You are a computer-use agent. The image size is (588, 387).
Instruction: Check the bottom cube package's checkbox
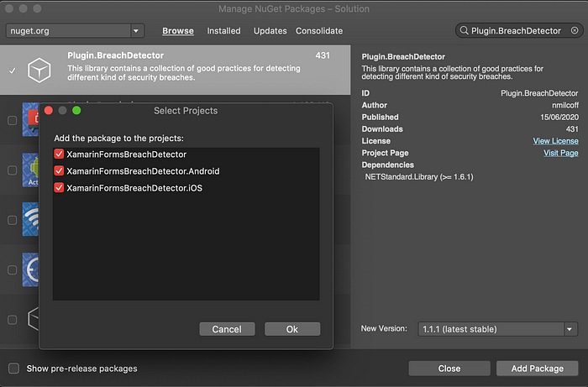[13, 320]
